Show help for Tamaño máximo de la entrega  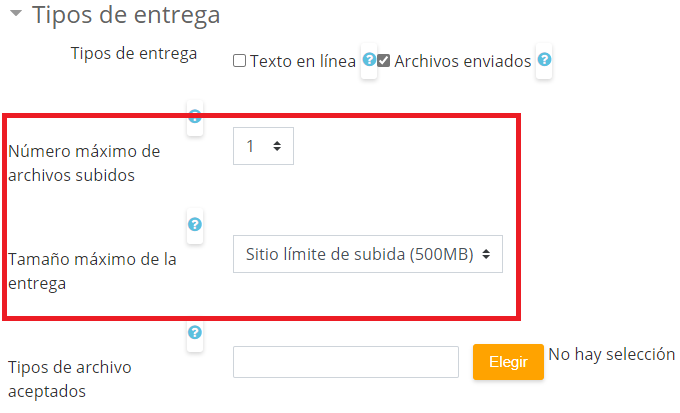[195, 224]
